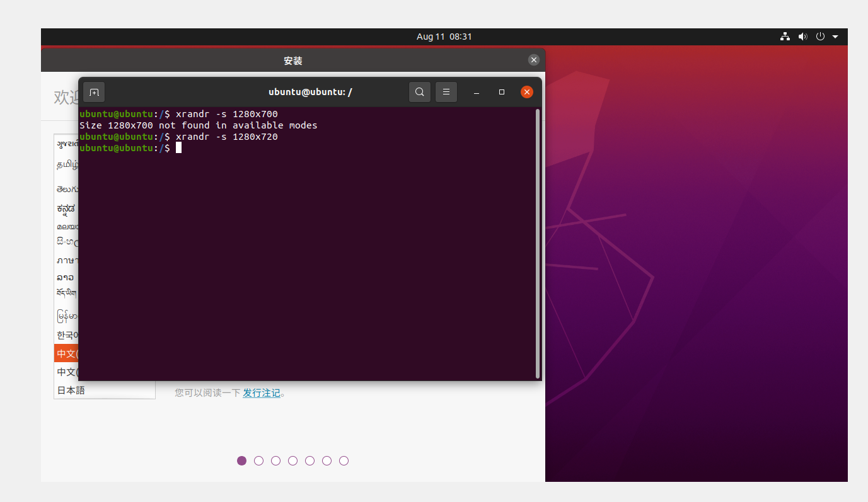Select the highlighted 中文 language row
This screenshot has width=868, height=502.
66,353
